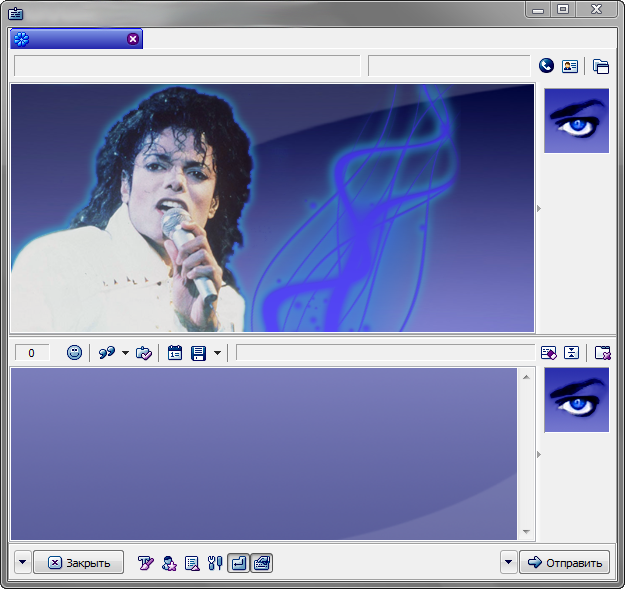Click the font text style icon
625x589 pixels.
tap(146, 563)
